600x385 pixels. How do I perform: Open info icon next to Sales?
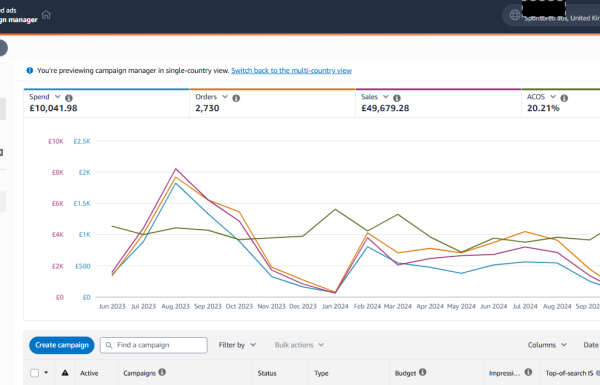coord(397,98)
